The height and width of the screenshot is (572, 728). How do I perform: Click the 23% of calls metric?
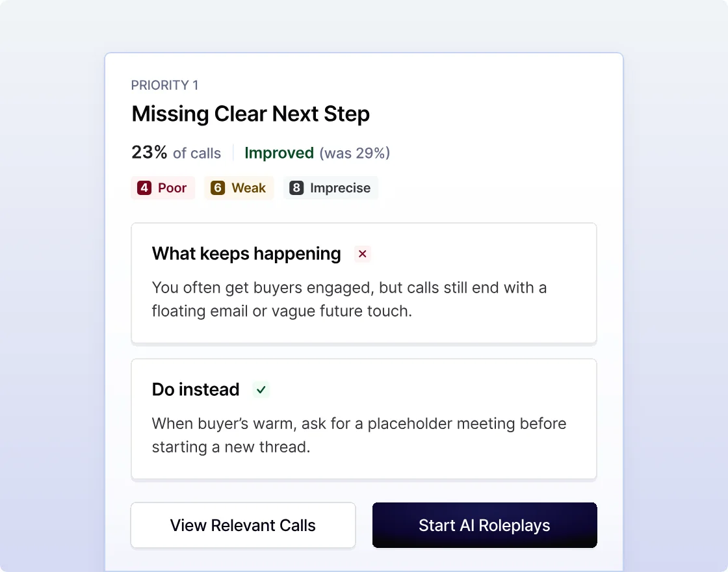[x=175, y=153]
